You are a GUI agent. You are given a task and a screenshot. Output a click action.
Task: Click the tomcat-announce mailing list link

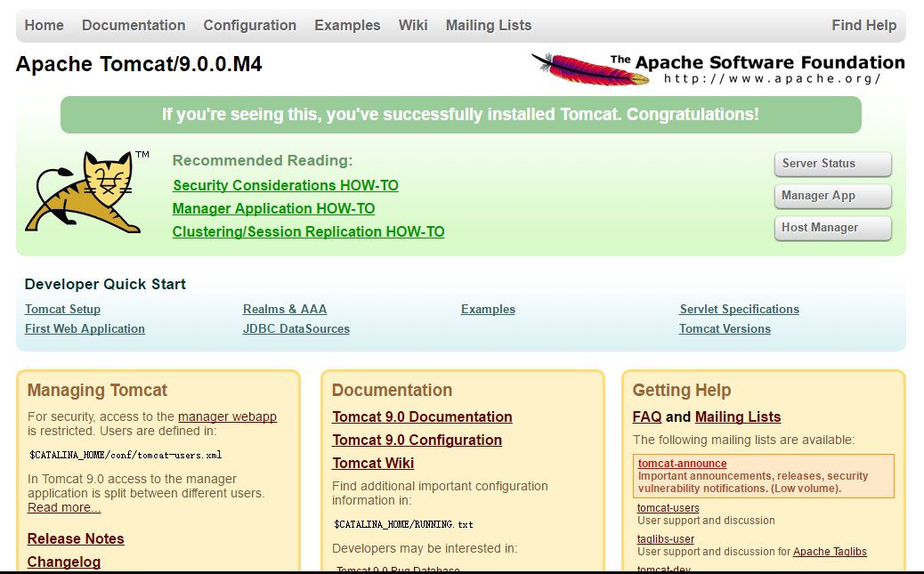682,464
